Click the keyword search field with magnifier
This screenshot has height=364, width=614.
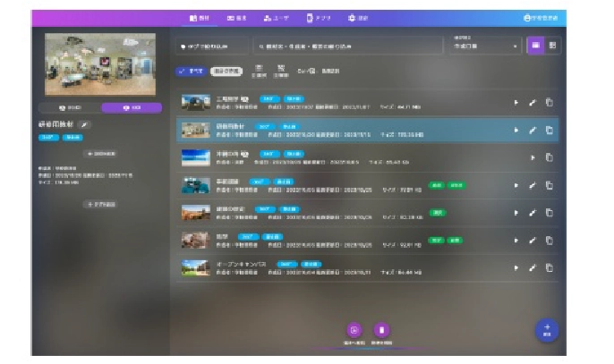point(347,47)
